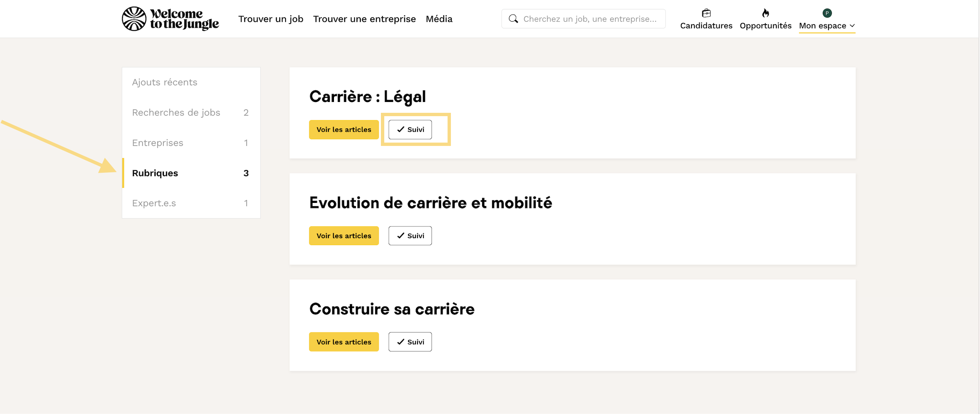The height and width of the screenshot is (414, 980).
Task: View articles for Construire sa carrière
Action: (x=344, y=342)
